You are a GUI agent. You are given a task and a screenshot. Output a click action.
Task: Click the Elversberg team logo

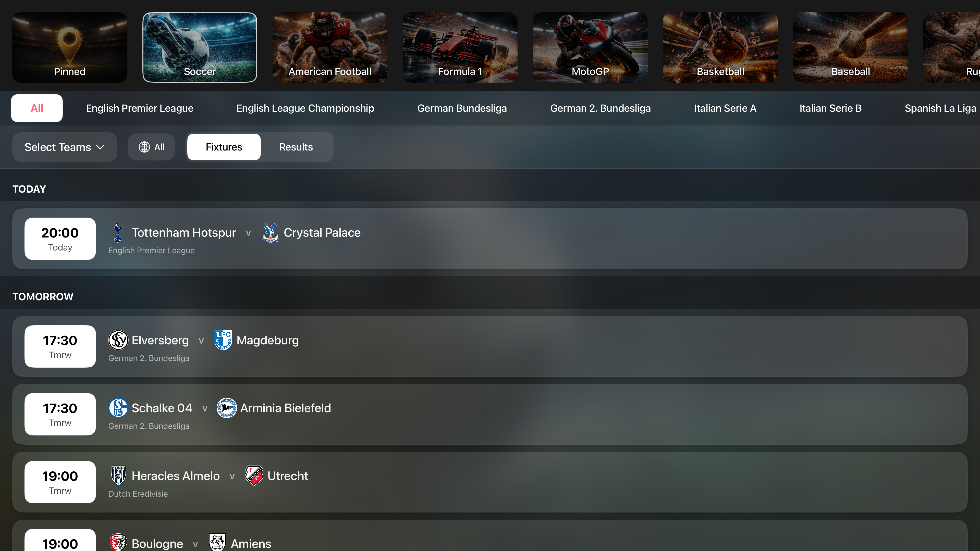118,340
